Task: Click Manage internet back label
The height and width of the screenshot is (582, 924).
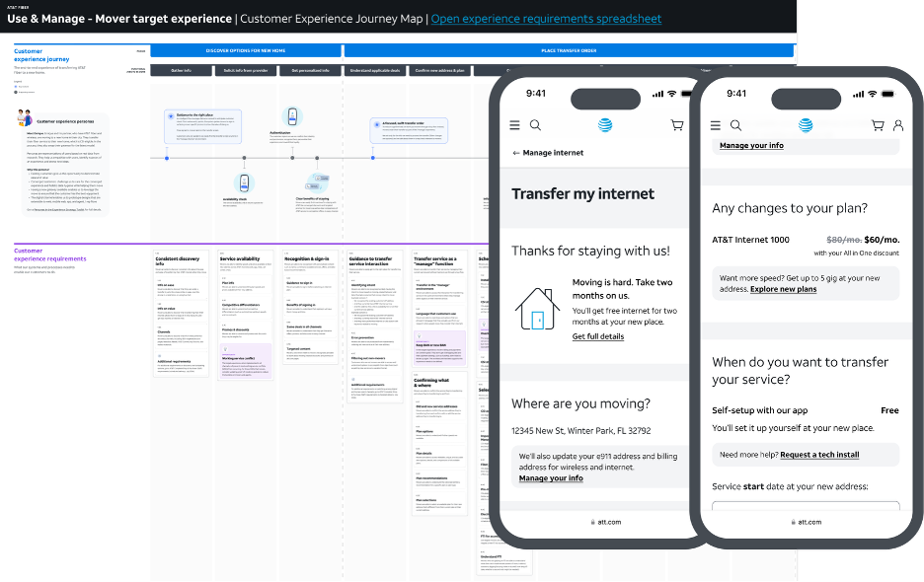Action: click(553, 153)
